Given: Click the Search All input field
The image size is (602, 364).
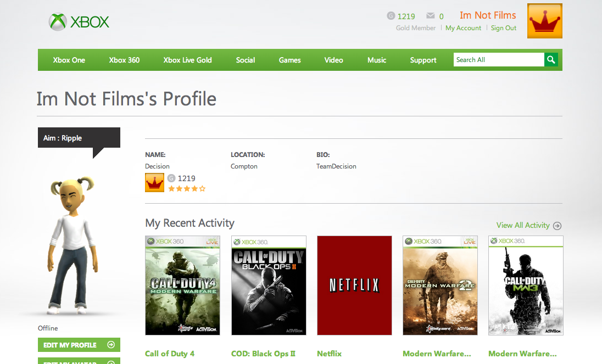Looking at the screenshot, I should pyautogui.click(x=499, y=59).
